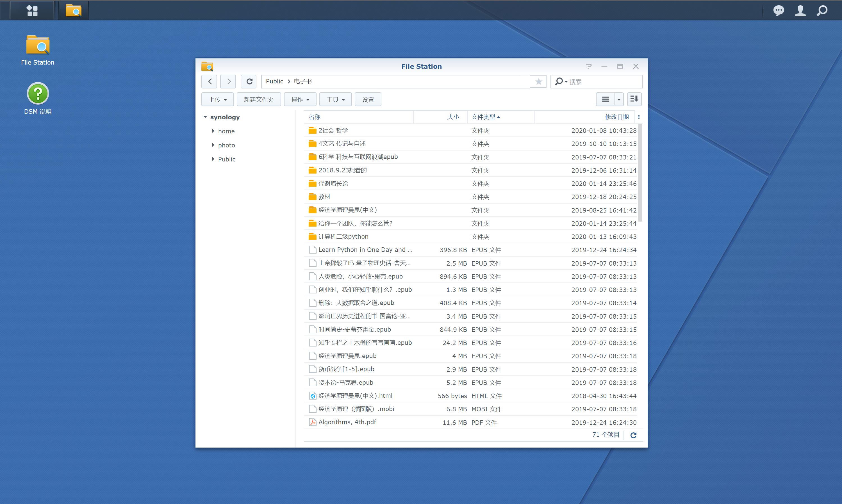Click the File Station taskbar icon
Screen dimensions: 842x504
click(x=73, y=10)
